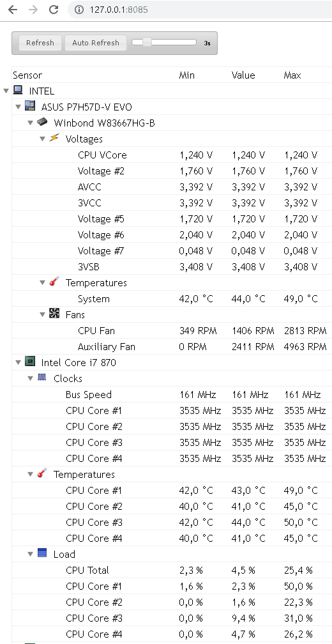332x644 pixels.
Task: Click the lightning bolt Voltages icon
Action: [54, 137]
